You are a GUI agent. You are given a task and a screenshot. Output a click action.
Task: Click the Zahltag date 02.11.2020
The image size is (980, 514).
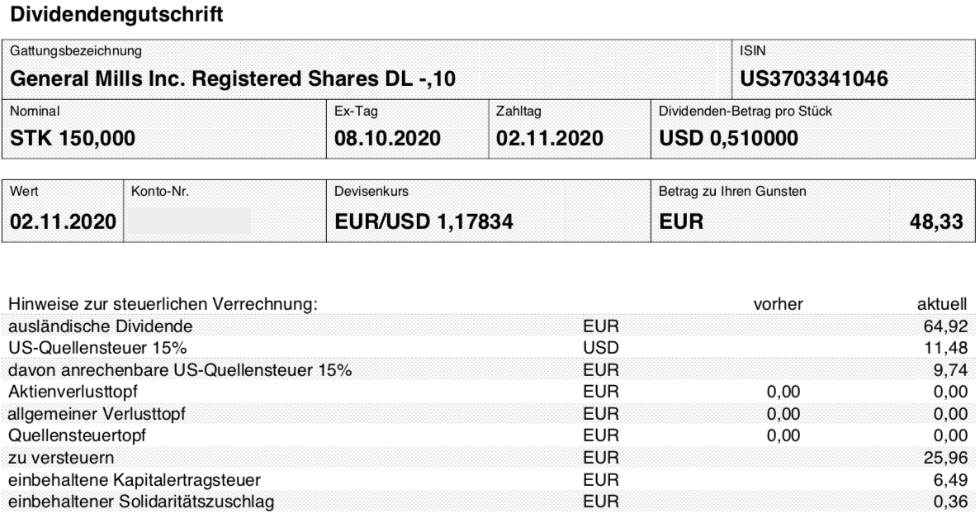549,138
